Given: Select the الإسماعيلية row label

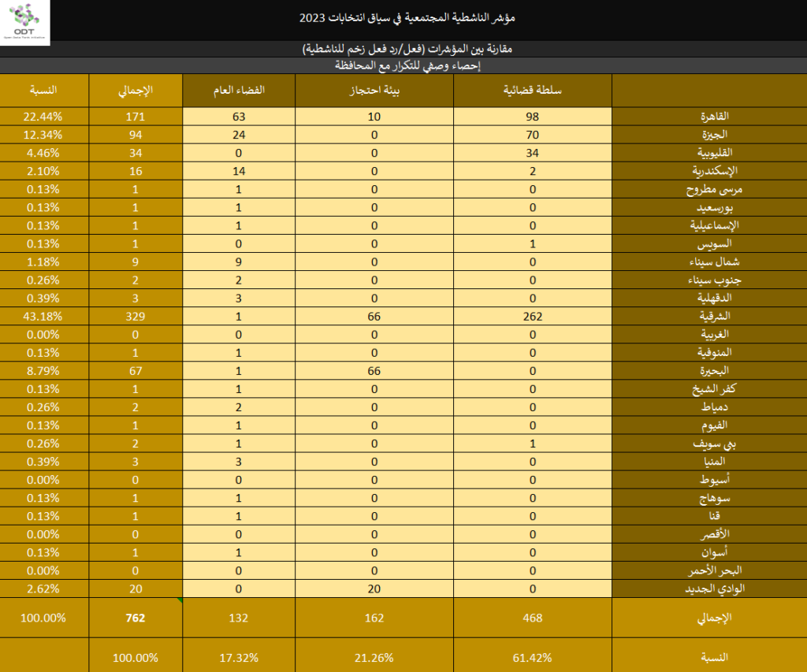Looking at the screenshot, I should click(714, 225).
